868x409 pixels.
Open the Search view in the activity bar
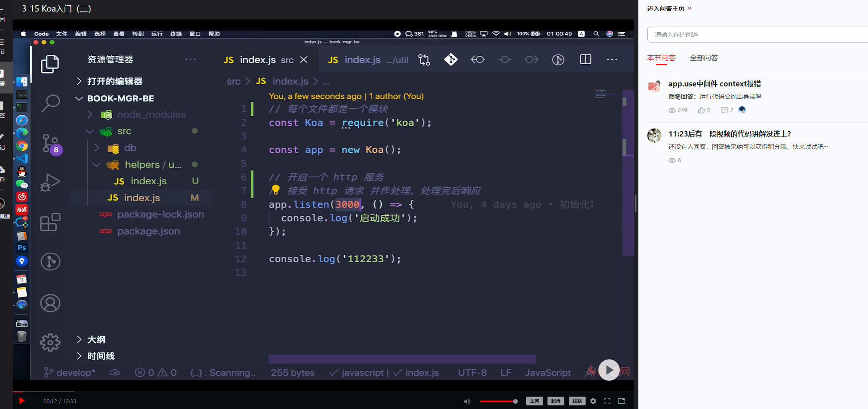click(50, 103)
